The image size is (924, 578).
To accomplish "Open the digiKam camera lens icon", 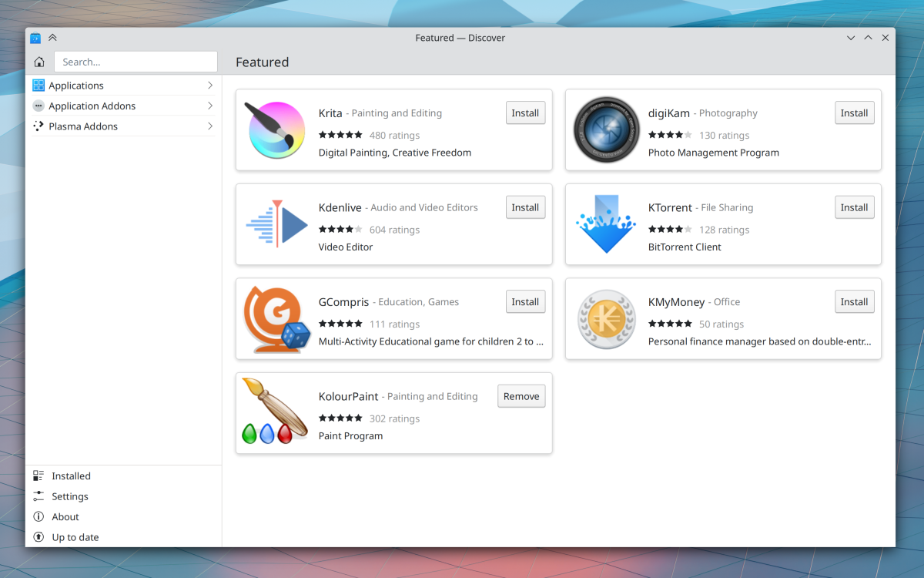I will 606,130.
